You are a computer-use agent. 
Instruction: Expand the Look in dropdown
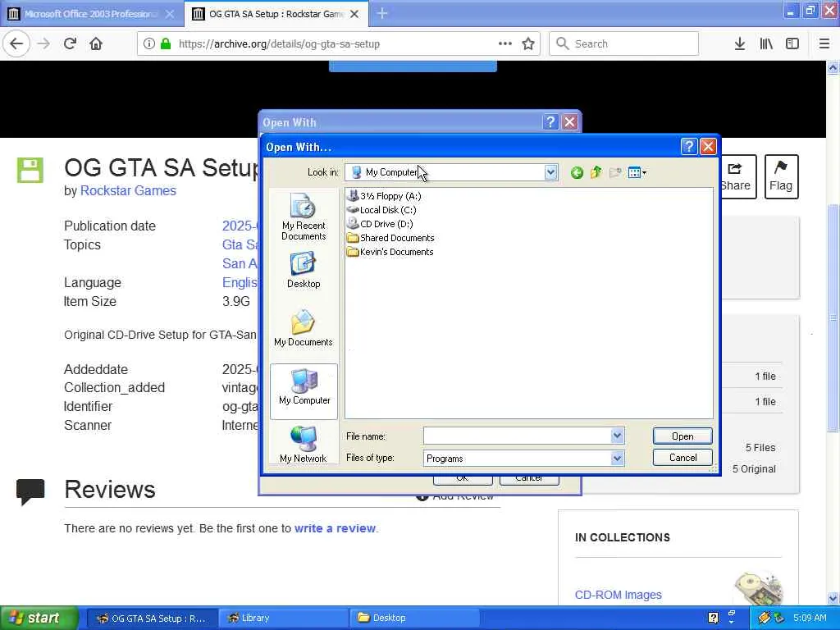coord(550,172)
